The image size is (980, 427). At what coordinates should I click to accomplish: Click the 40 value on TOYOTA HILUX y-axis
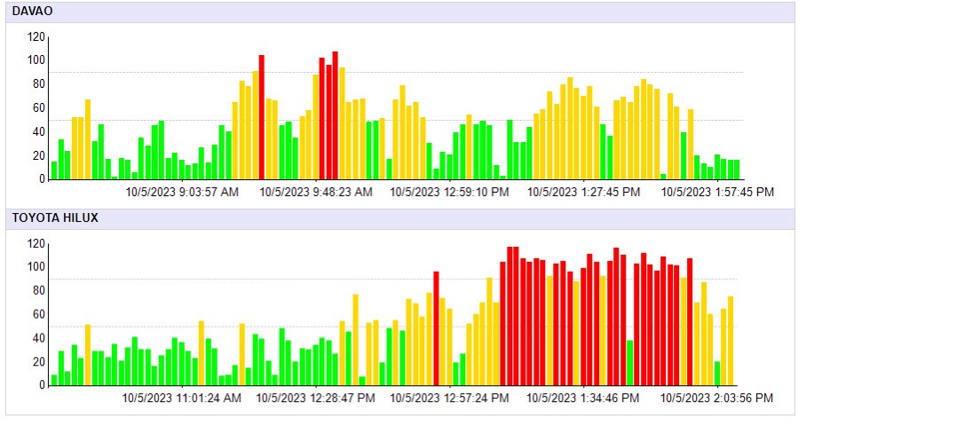point(39,338)
